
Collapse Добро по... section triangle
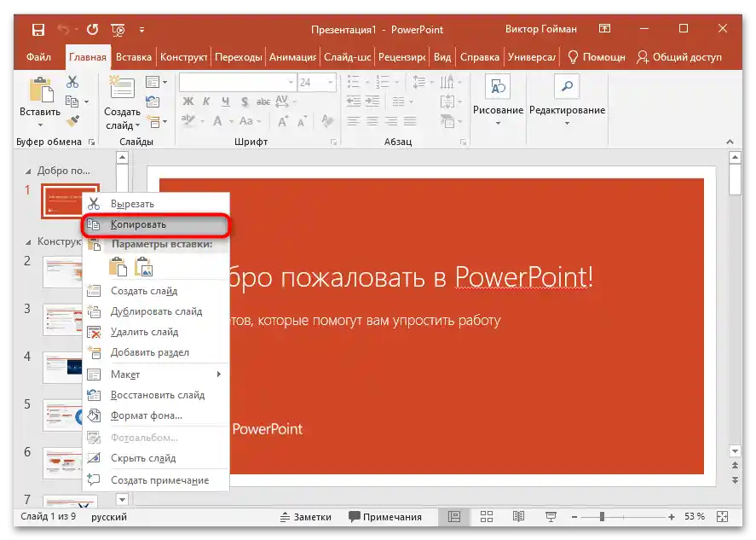click(x=28, y=171)
